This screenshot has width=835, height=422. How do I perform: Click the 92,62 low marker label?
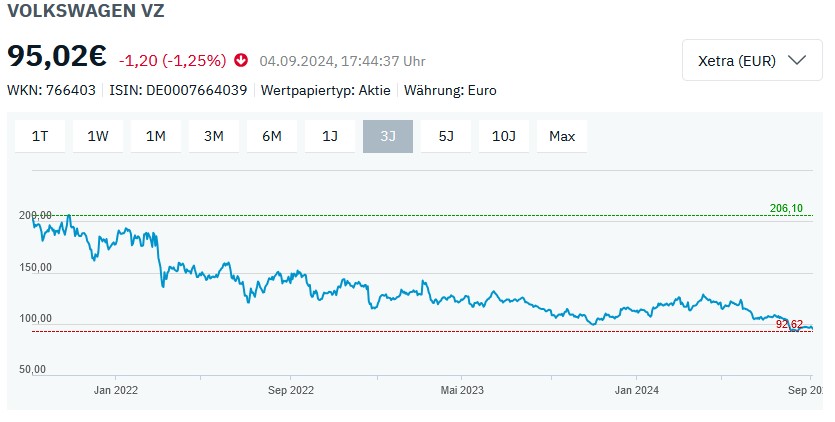[x=789, y=324]
